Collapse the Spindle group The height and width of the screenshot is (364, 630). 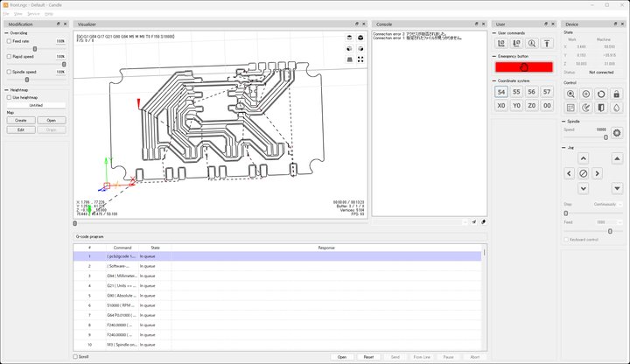563,122
